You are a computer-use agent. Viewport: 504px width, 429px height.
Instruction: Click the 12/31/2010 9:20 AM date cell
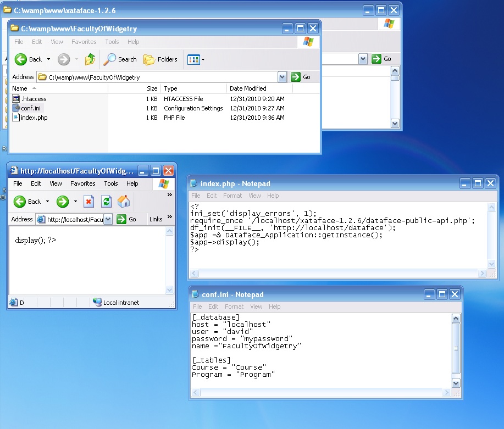[257, 99]
